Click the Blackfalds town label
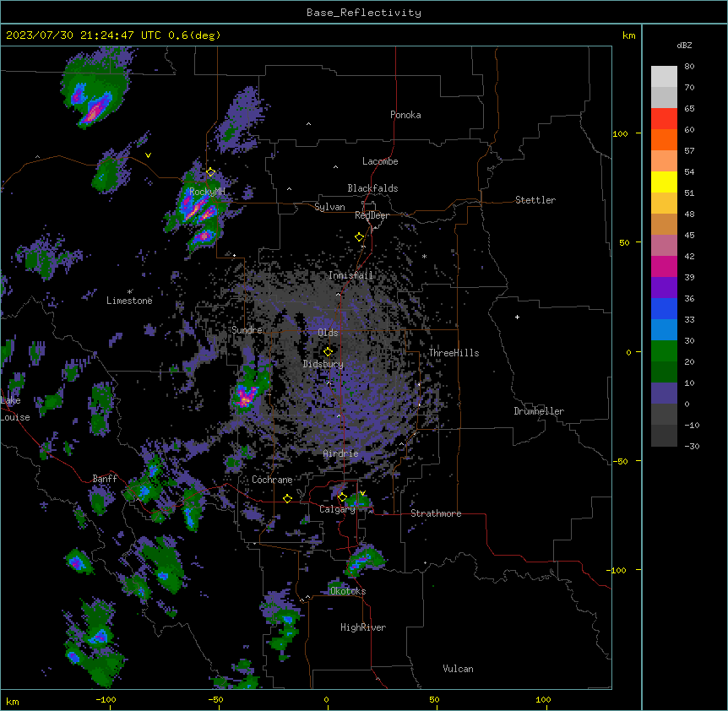The image size is (728, 711). [372, 188]
